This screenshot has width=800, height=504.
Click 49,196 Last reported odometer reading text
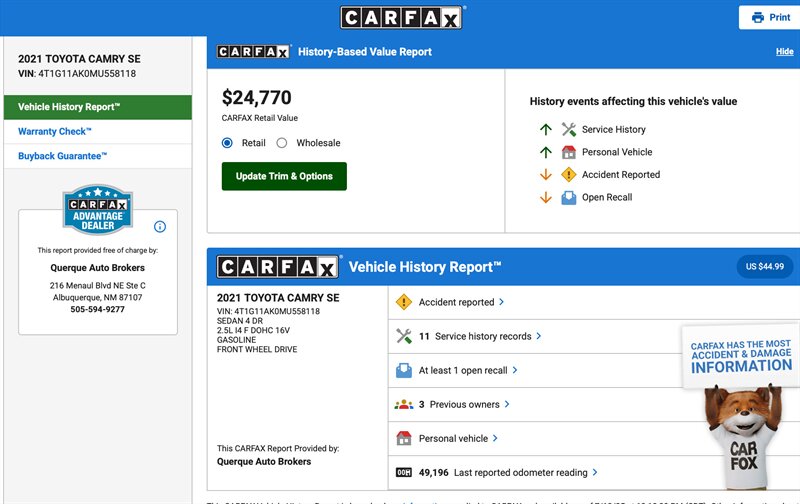[x=503, y=472]
